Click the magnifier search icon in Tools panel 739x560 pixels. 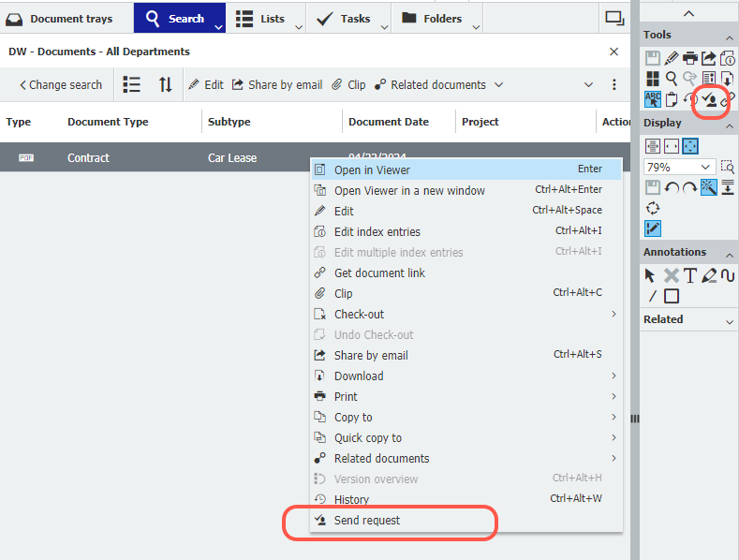click(x=672, y=79)
